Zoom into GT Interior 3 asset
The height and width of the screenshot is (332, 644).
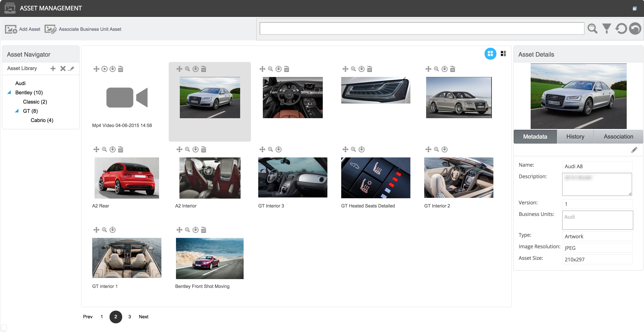(x=270, y=150)
